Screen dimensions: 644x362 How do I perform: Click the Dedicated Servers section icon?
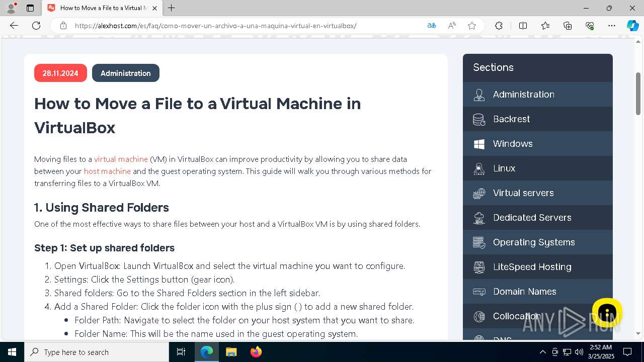479,218
